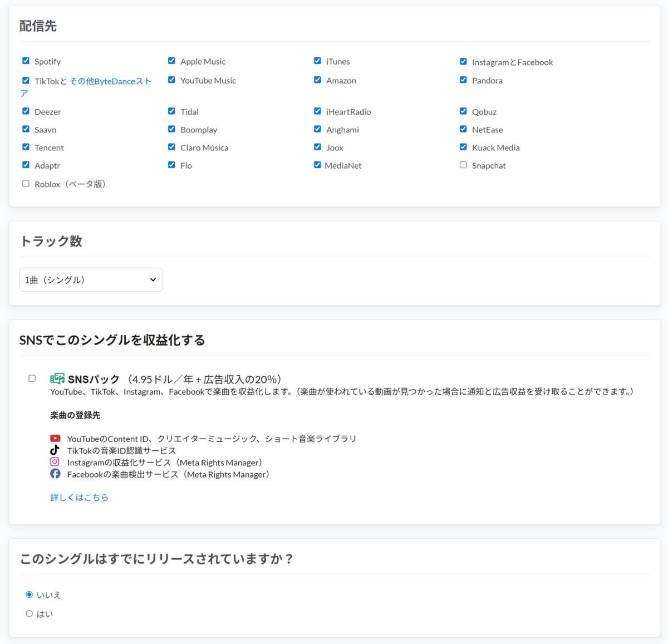The width and height of the screenshot is (668, 644).
Task: Click the SNSでこのシングルを収益化する heading
Action: tap(112, 340)
